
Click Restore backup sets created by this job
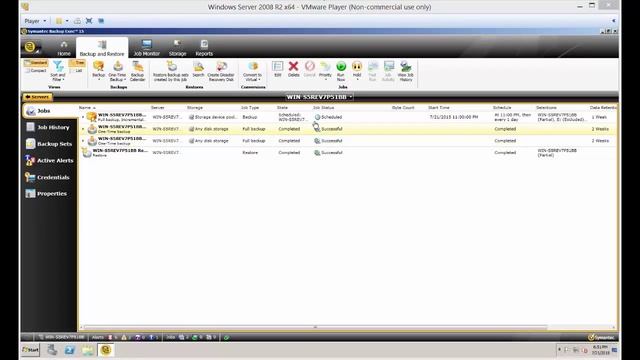point(171,71)
